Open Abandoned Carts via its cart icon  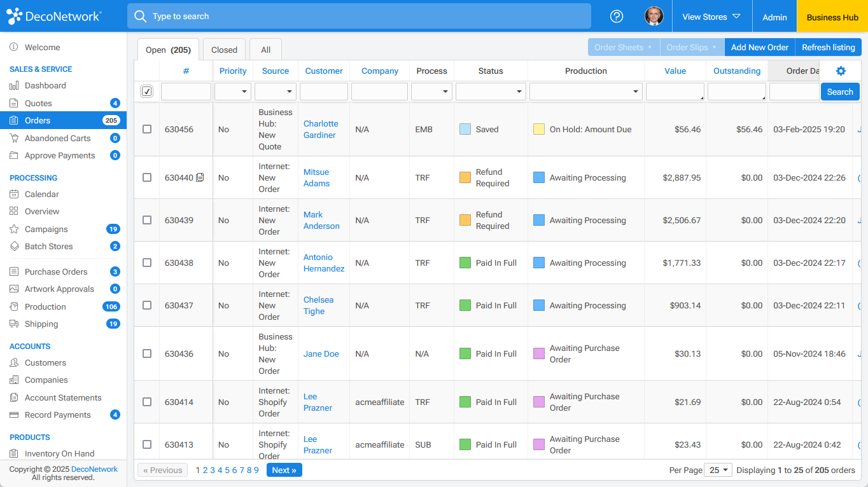pos(14,139)
